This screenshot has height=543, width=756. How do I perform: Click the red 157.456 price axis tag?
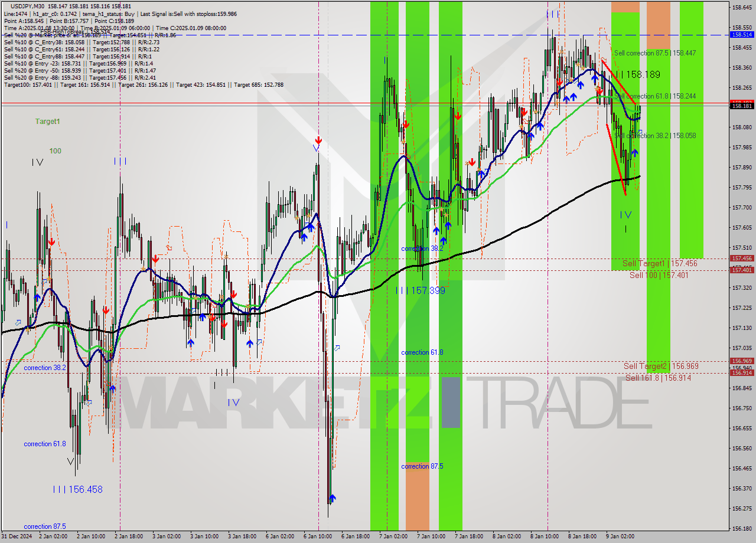742,259
